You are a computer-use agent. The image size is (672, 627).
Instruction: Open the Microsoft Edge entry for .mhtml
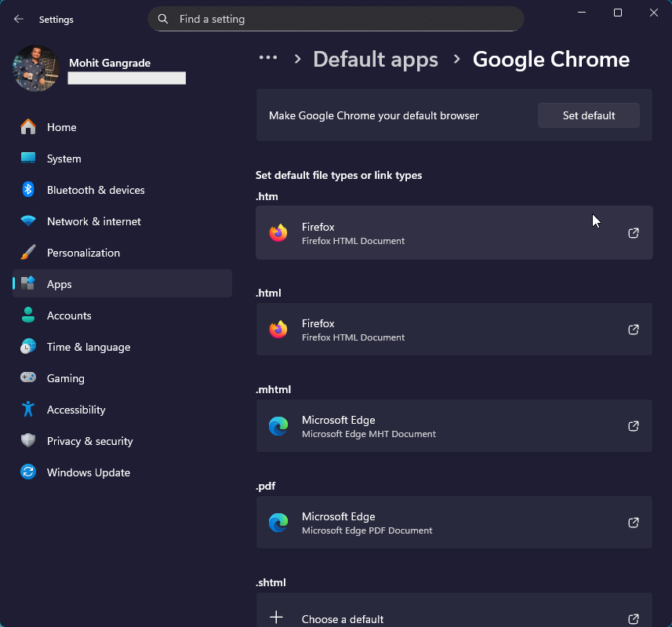pos(453,426)
